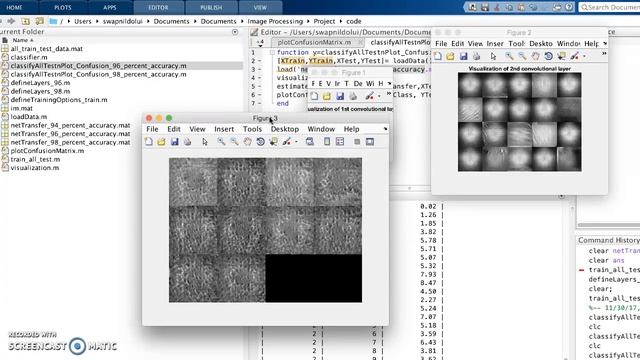Image resolution: width=640 pixels, height=360 pixels.
Task: Select defineLayers_96.m file
Action: [x=40, y=83]
